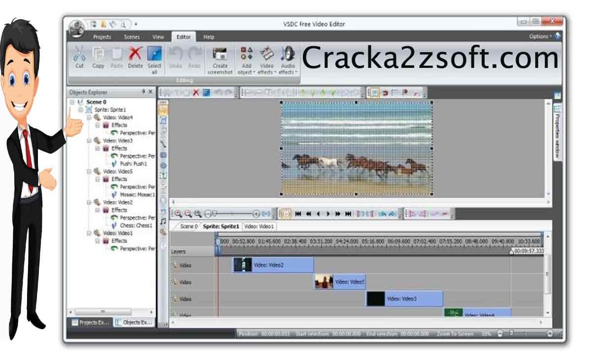Screen dimensions: 591x364
Task: Collapse the Video: Video5 tree node
Action: [89, 172]
